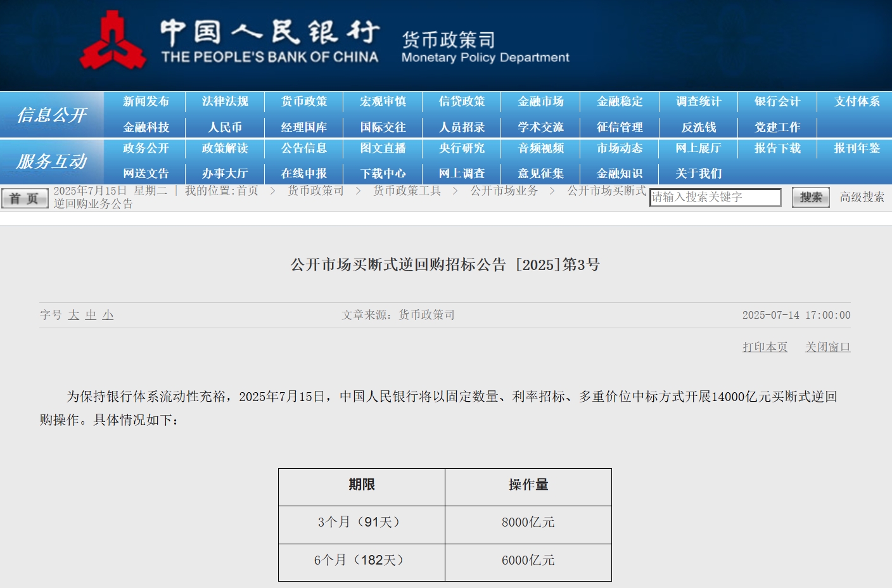Open the 关于我们 menu item

click(x=699, y=174)
